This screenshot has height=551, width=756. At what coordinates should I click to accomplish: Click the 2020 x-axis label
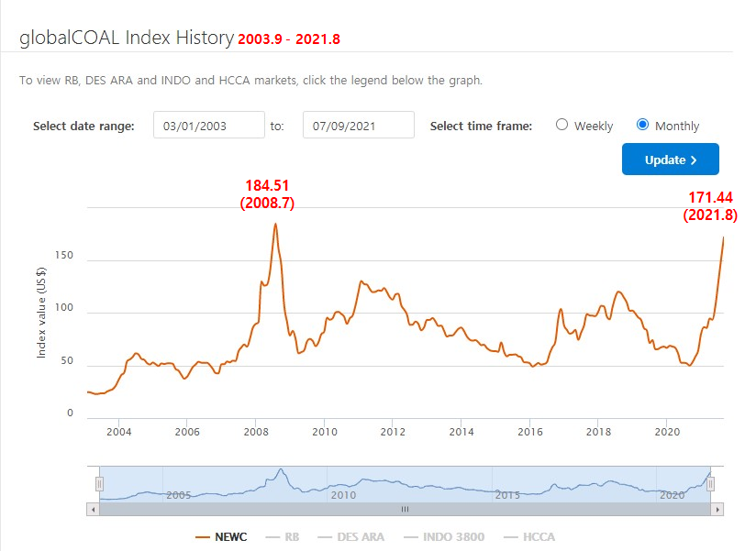pos(667,432)
